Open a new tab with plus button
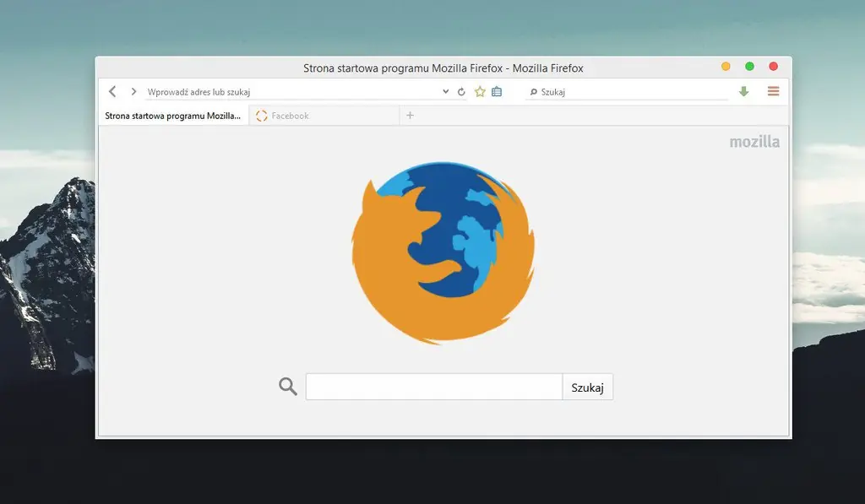 [410, 116]
